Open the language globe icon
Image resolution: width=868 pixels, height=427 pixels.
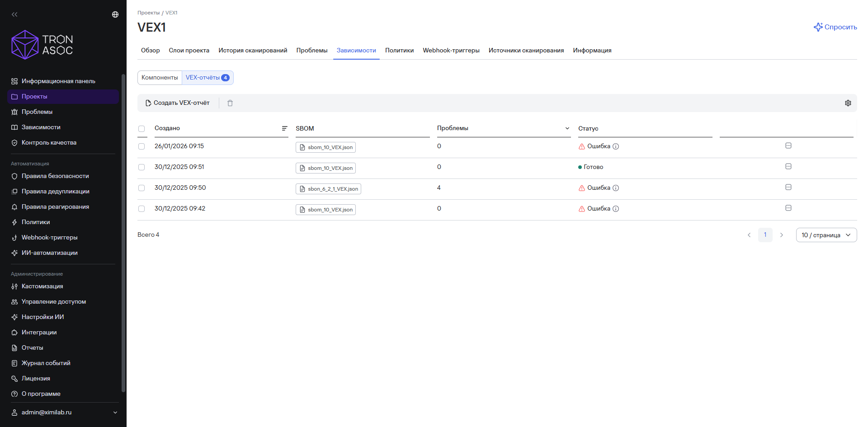tap(115, 14)
